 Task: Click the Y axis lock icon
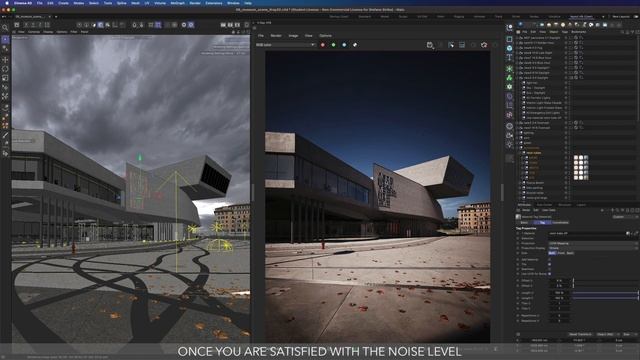[x=33, y=25]
